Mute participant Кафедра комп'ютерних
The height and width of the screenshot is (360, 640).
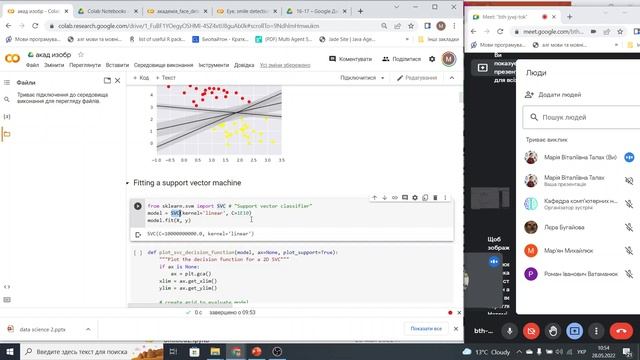[x=629, y=204]
